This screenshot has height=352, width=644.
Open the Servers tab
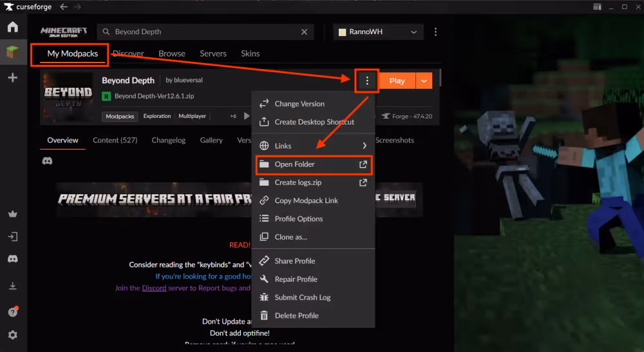pos(213,54)
